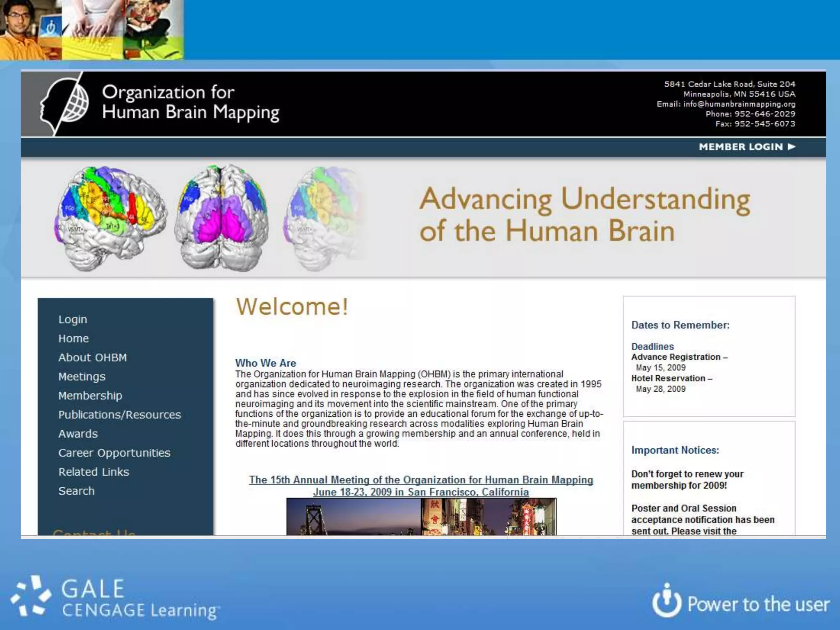The height and width of the screenshot is (630, 840).
Task: Go to Home in sidebar
Action: click(73, 338)
